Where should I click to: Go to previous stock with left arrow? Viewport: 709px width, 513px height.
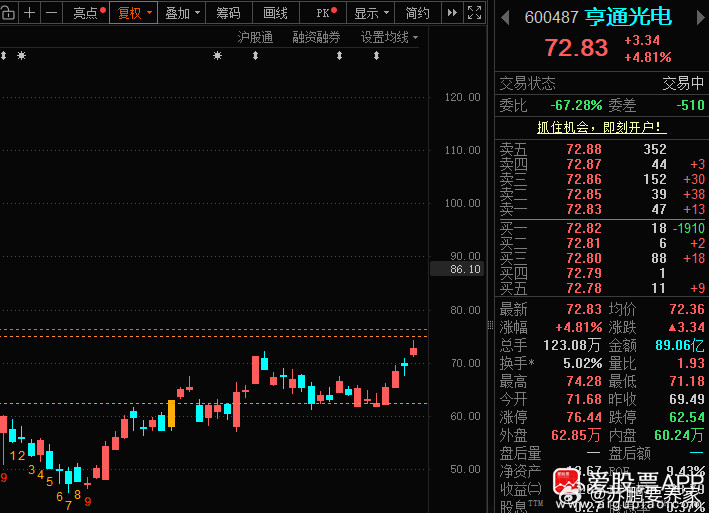[506, 18]
